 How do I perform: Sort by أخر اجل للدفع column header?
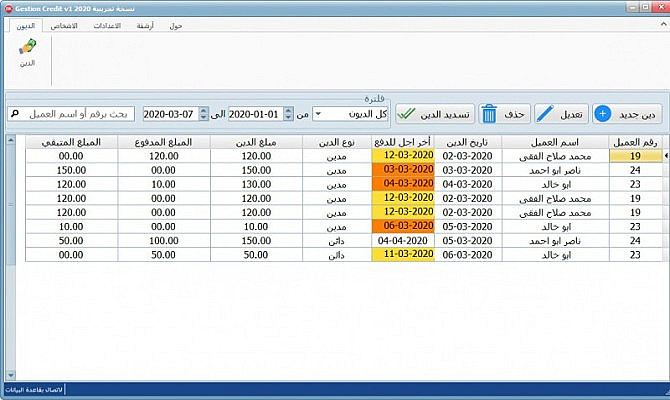pos(403,142)
